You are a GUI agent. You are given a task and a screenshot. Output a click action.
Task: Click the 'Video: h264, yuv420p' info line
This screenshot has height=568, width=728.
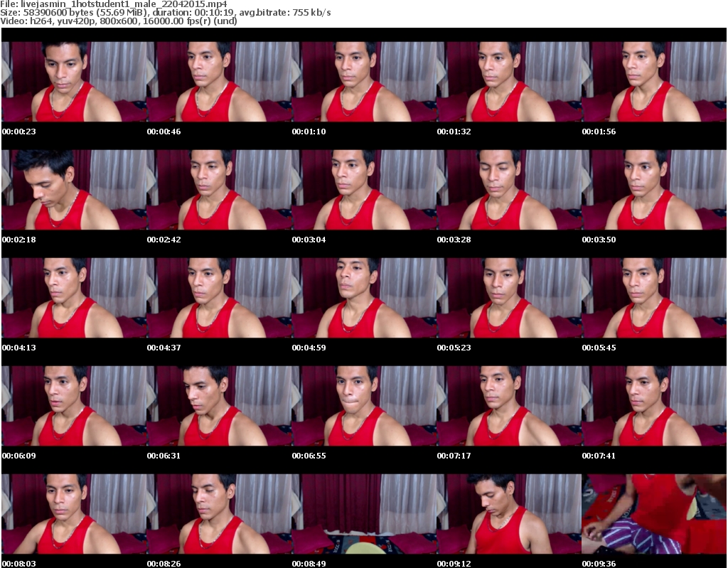(x=119, y=21)
